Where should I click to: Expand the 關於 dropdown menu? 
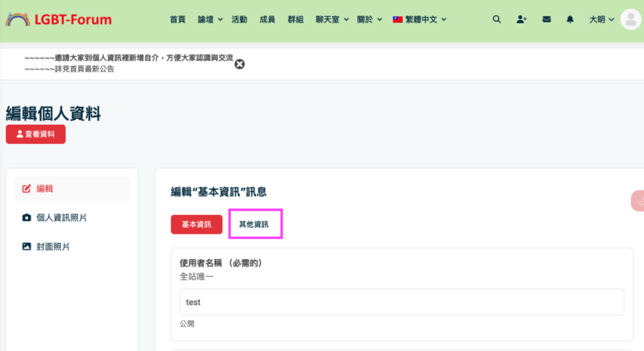pos(369,19)
